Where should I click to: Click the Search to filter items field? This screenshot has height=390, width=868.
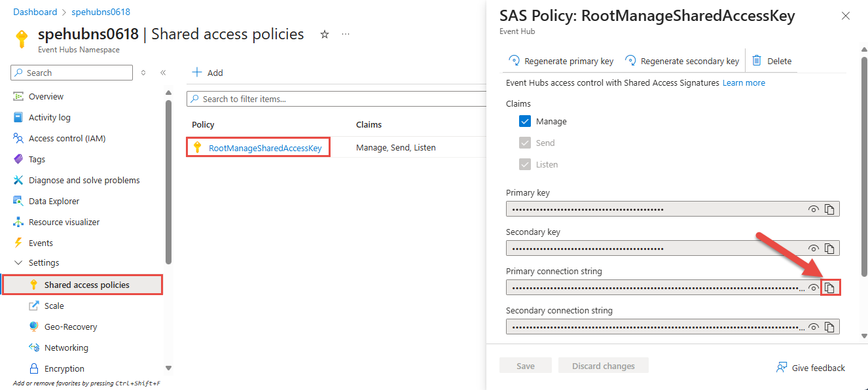pyautogui.click(x=334, y=99)
